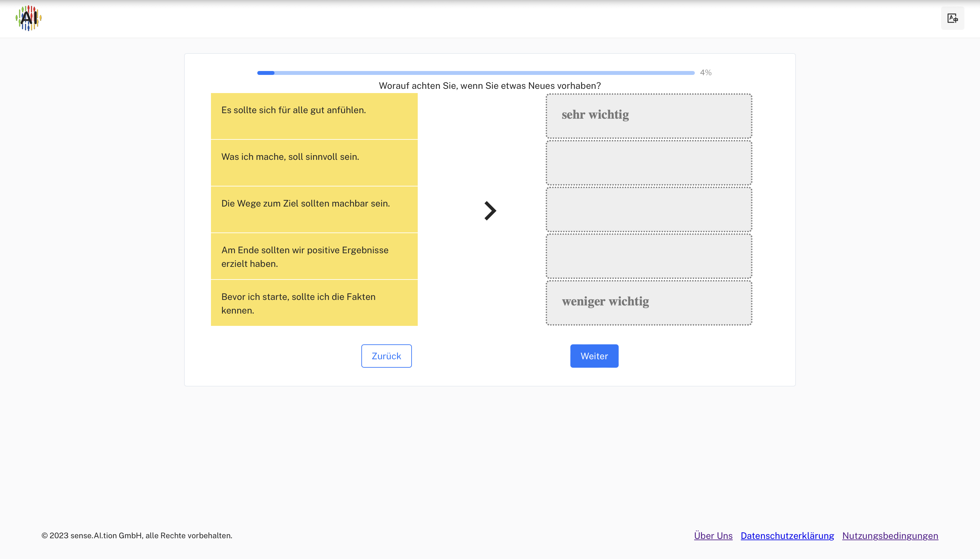Open the Über Uns link
This screenshot has height=559, width=980.
[x=713, y=536]
